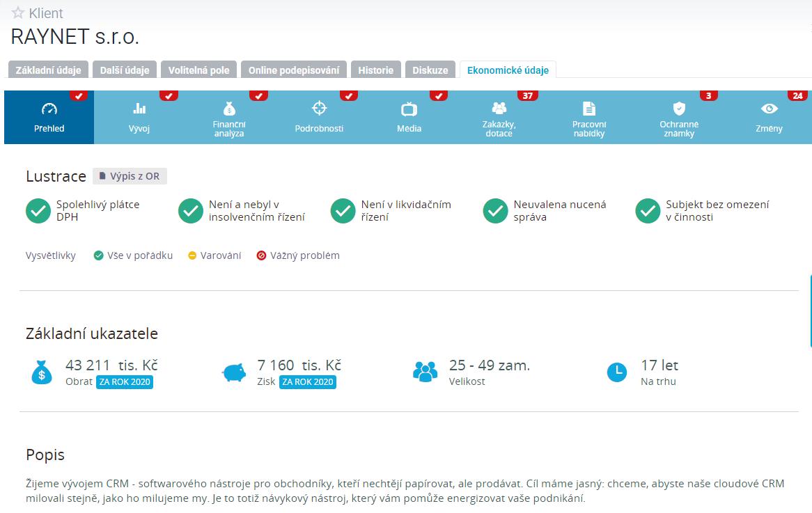812x513 pixels.
Task: Open Finanční analýza money bag section
Action: pyautogui.click(x=229, y=117)
